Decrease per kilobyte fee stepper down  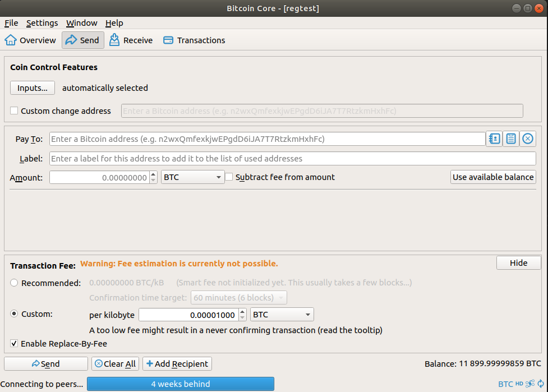(x=242, y=317)
